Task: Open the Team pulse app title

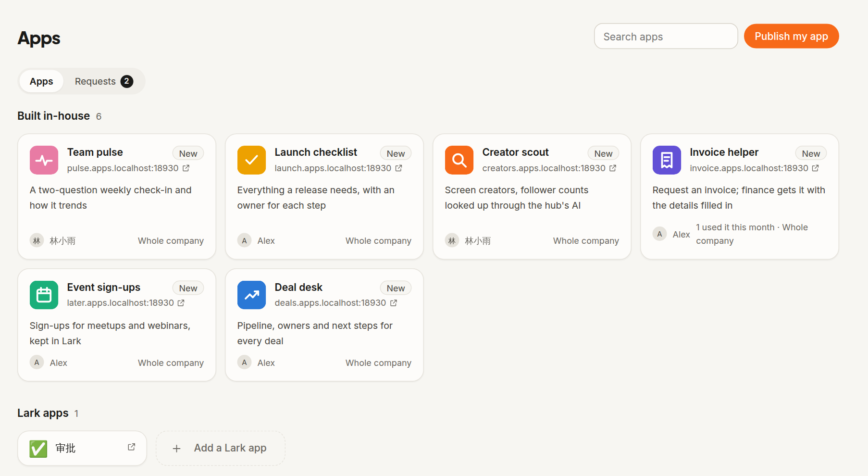Action: pos(95,152)
